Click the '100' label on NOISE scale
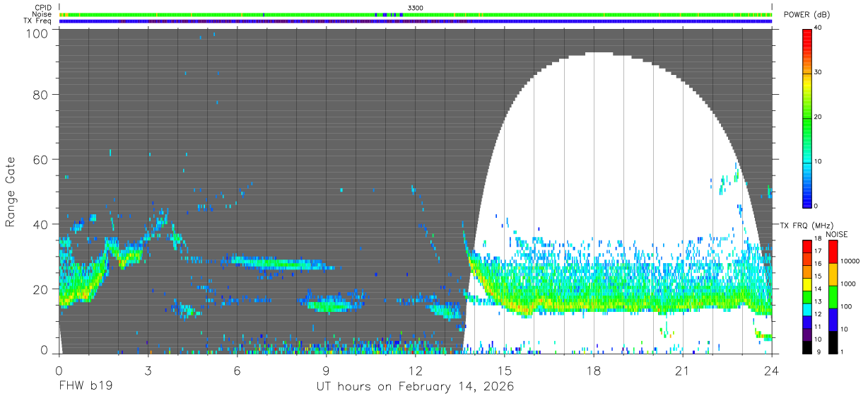Image resolution: width=868 pixels, height=401 pixels. tap(845, 306)
